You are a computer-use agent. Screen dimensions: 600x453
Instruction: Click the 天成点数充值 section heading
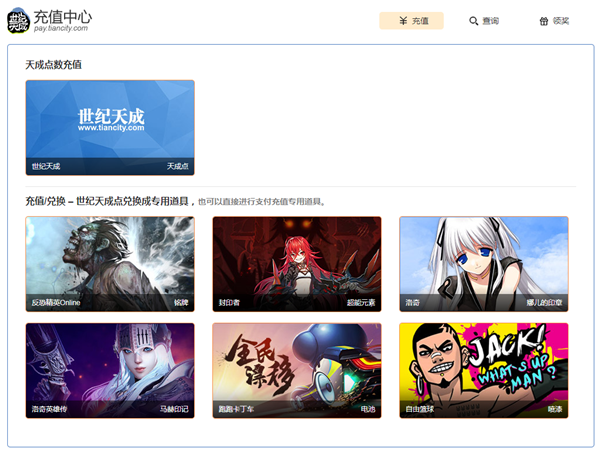(54, 65)
